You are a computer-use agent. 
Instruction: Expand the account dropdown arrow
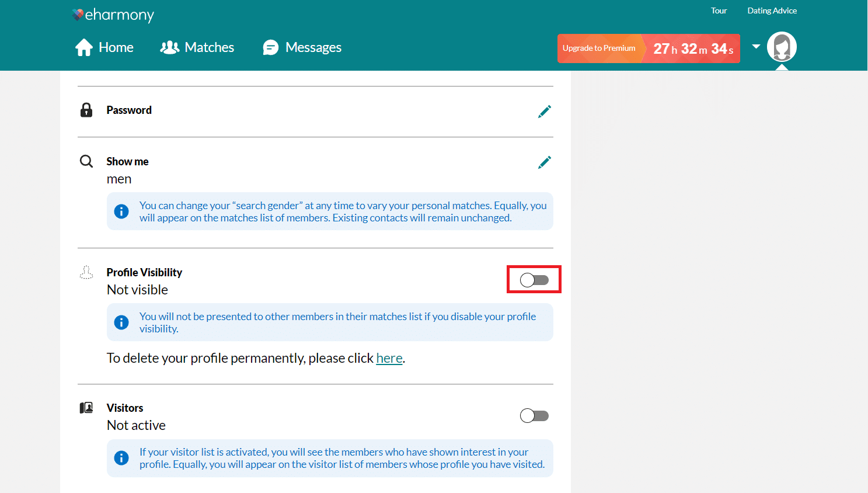[x=756, y=47]
